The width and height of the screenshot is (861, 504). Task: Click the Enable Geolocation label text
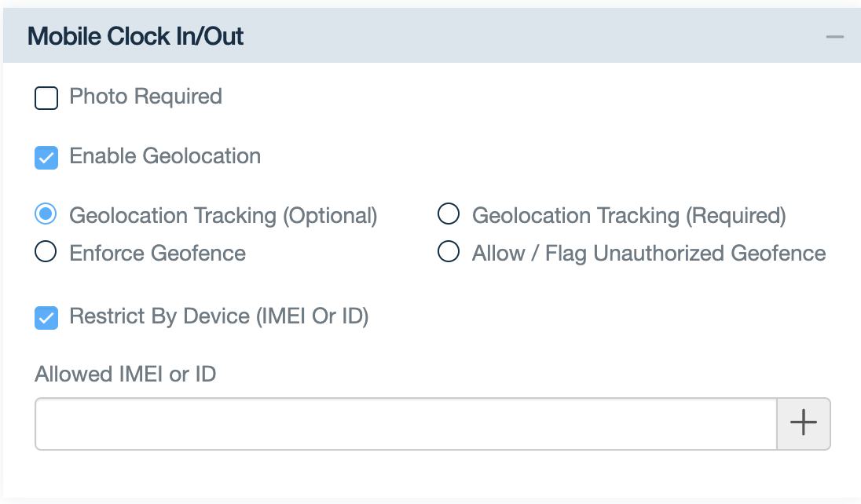pyautogui.click(x=165, y=156)
